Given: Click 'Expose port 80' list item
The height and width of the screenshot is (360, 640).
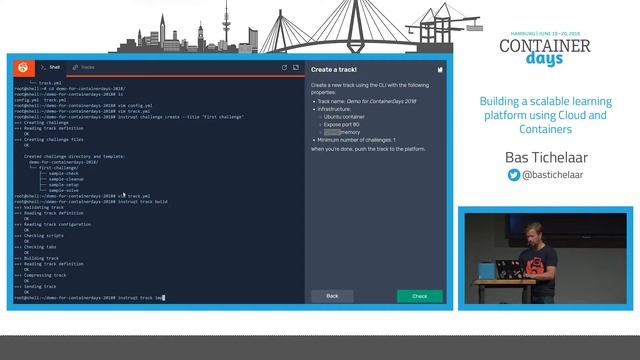Looking at the screenshot, I should (341, 124).
